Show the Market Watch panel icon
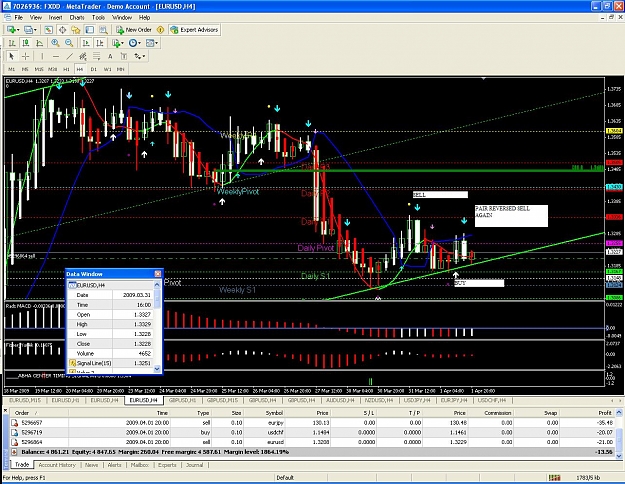The height and width of the screenshot is (484, 625). (49, 30)
